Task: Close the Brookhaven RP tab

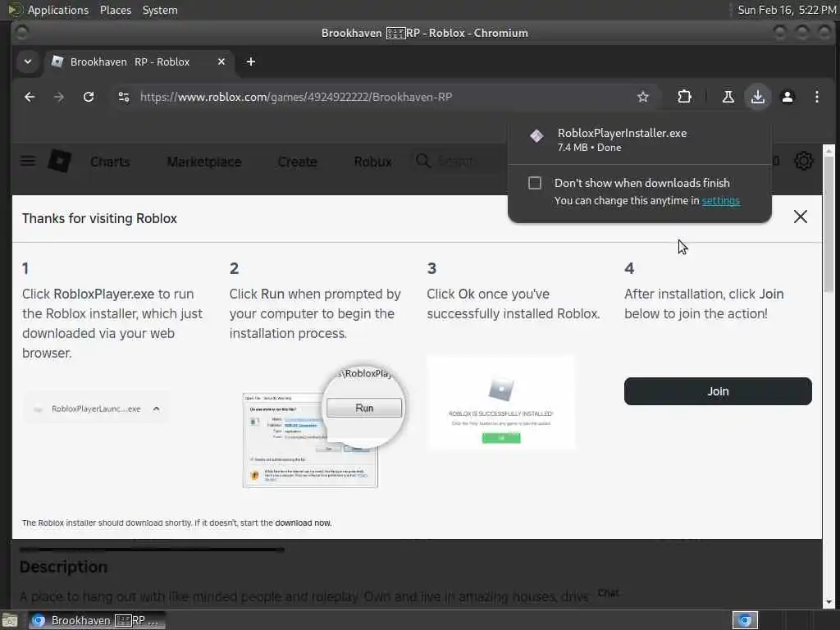Action: click(221, 62)
